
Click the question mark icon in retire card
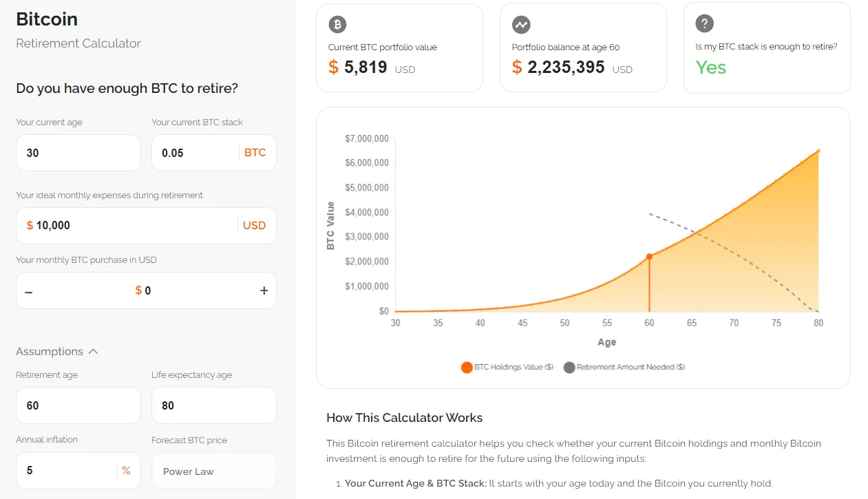pyautogui.click(x=704, y=24)
